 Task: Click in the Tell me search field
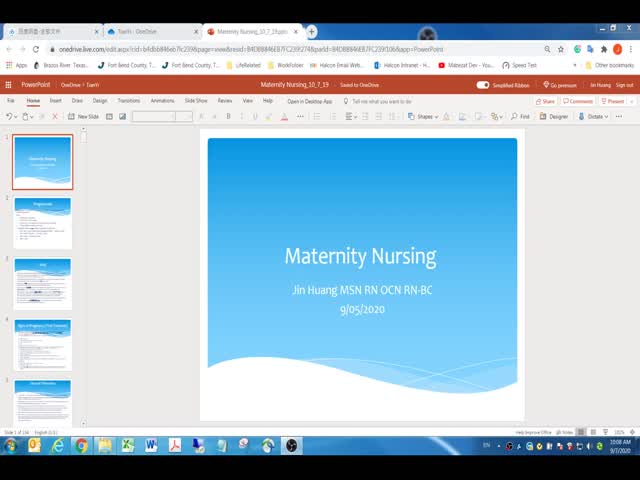tap(382, 101)
